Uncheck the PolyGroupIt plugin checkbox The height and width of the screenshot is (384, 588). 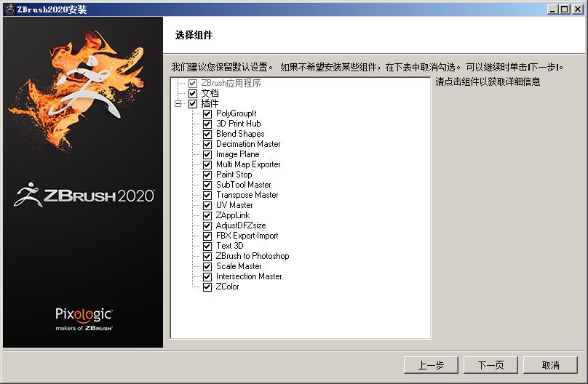coord(207,114)
